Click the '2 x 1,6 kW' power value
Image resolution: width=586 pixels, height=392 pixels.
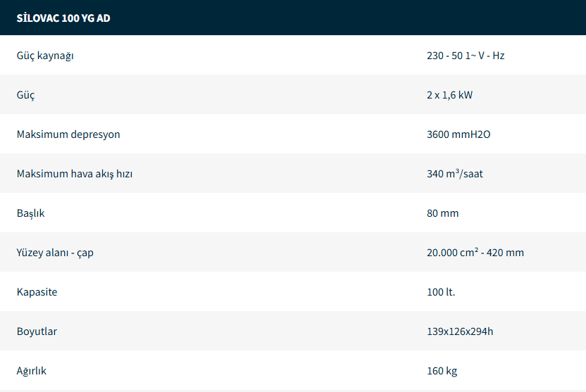(449, 95)
